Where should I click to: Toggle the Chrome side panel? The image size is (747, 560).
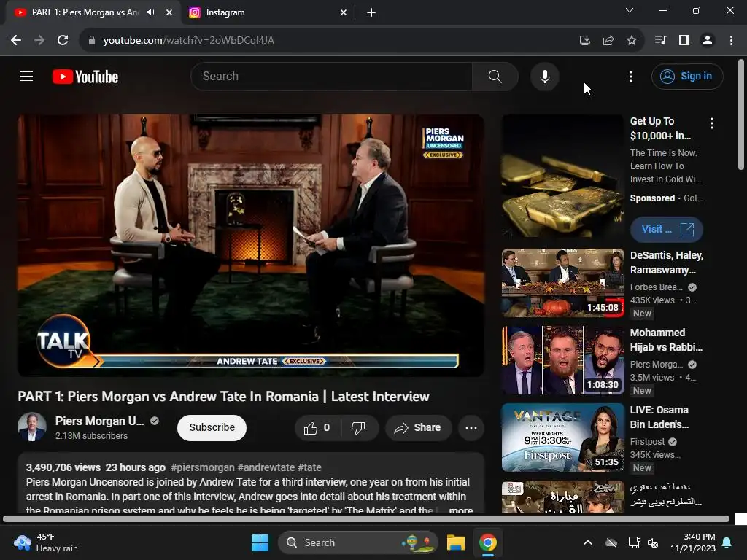[x=684, y=41]
